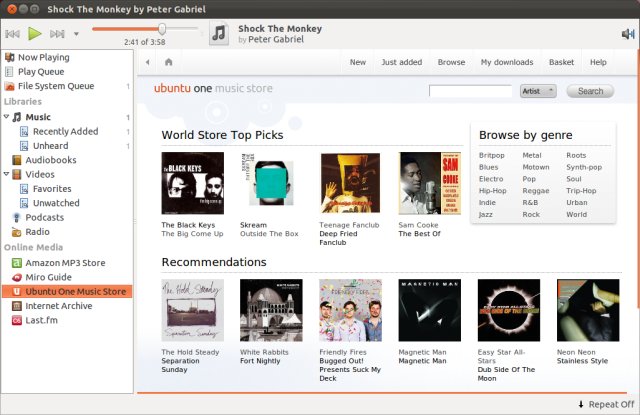Screen dimensions: 640x415
Task: Click the Deep Fried Fanclub title link
Action: tap(338, 238)
